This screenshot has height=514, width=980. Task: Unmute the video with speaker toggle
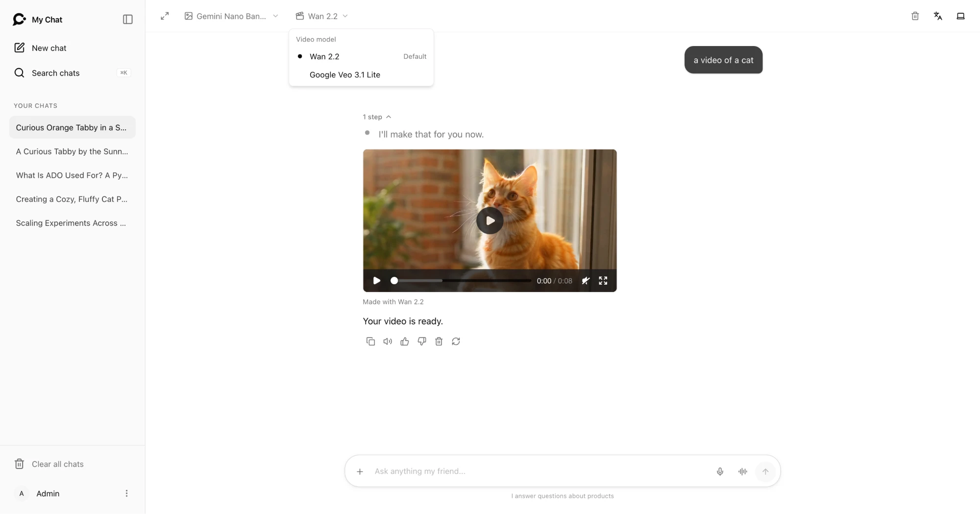tap(586, 281)
